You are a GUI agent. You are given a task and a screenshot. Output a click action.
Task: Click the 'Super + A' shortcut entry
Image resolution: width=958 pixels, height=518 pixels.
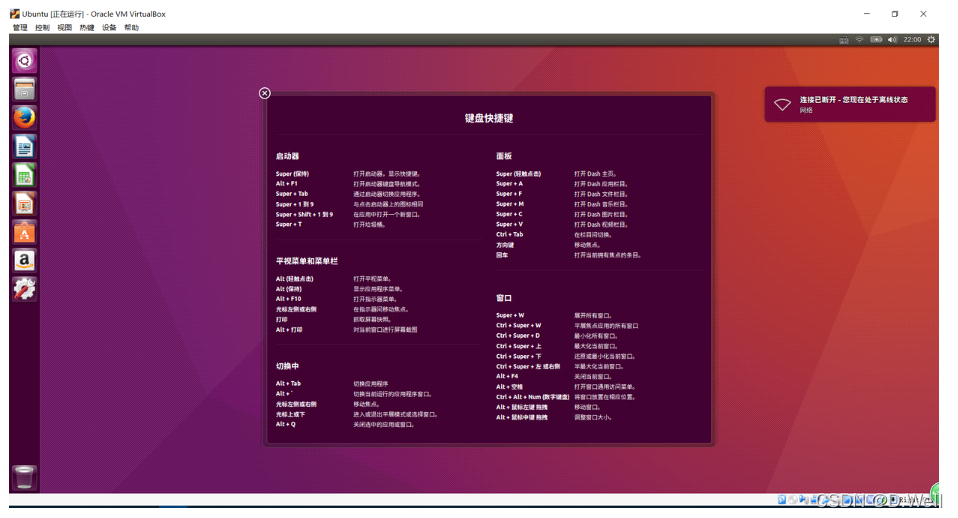pos(510,183)
